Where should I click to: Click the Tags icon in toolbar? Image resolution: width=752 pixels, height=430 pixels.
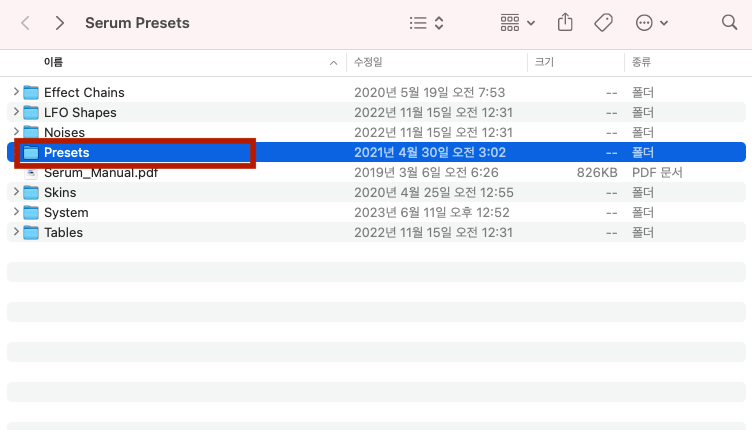pyautogui.click(x=603, y=22)
